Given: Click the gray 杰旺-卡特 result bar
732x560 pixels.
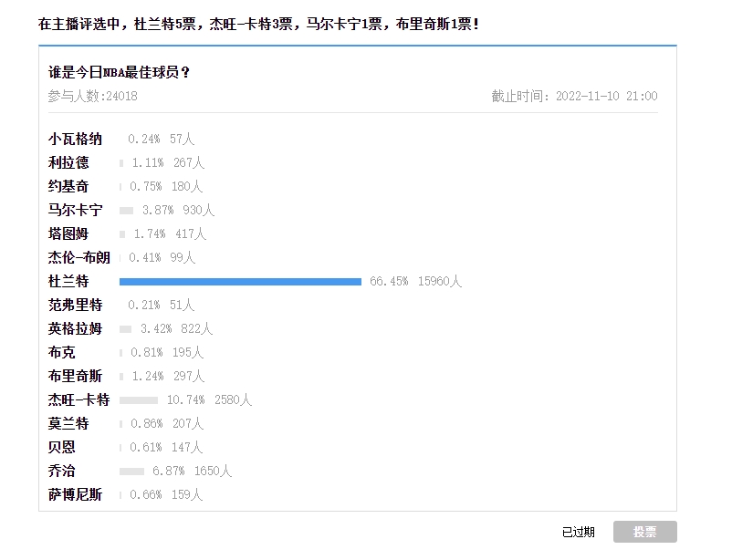Looking at the screenshot, I should click(139, 399).
